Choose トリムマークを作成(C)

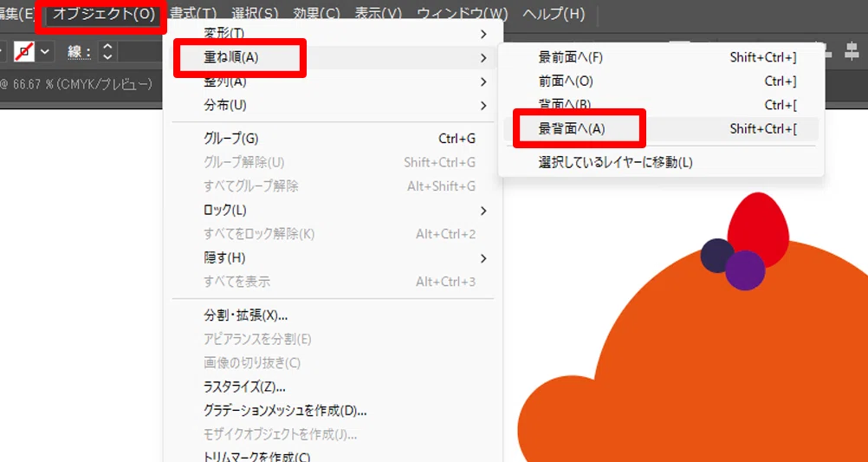pos(333,457)
